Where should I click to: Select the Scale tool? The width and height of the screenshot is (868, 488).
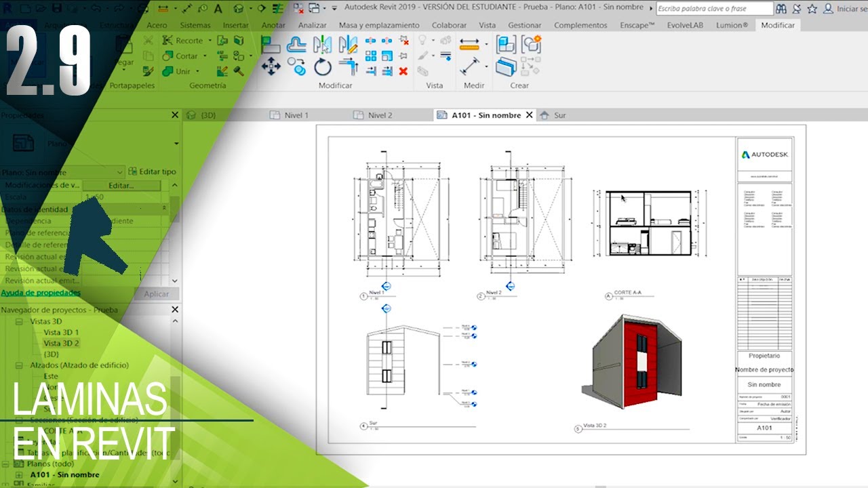[387, 56]
